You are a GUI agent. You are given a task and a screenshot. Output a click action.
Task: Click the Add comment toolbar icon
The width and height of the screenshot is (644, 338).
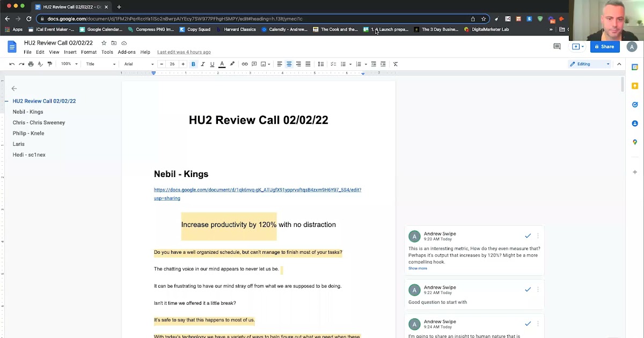(x=254, y=64)
